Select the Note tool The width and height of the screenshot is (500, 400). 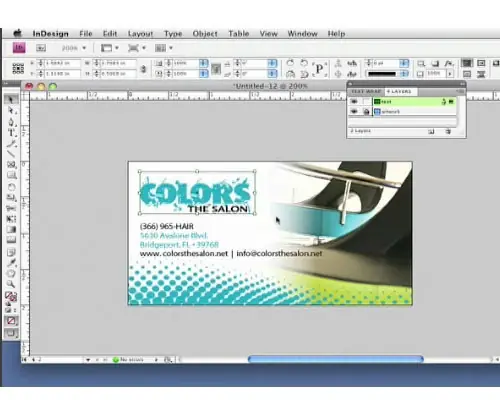11,252
